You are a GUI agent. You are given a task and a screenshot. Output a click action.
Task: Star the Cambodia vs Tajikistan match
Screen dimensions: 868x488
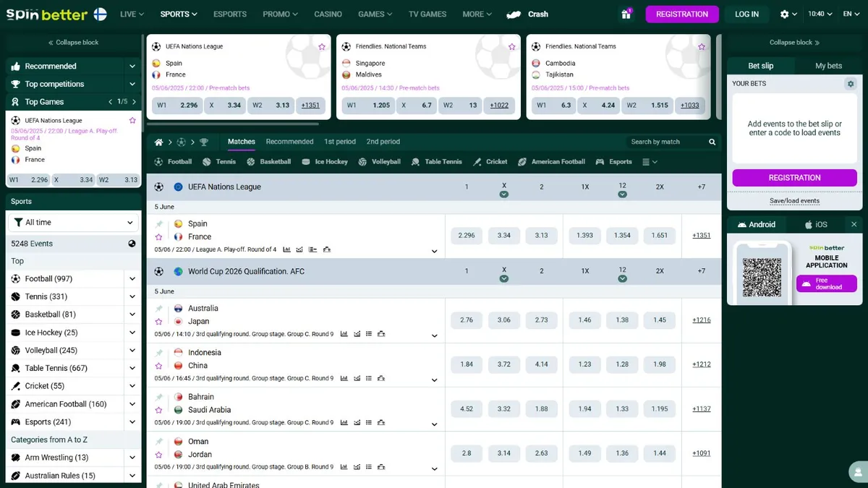point(701,46)
